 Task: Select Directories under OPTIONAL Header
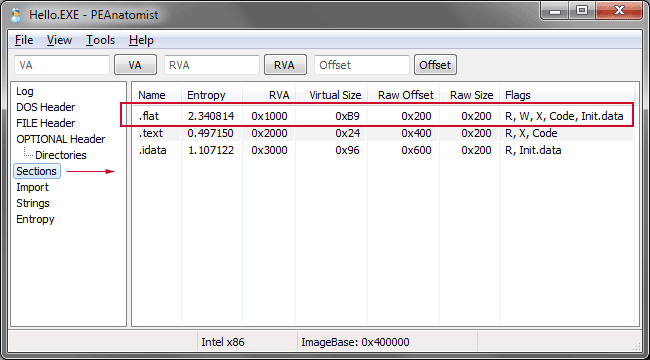click(61, 155)
